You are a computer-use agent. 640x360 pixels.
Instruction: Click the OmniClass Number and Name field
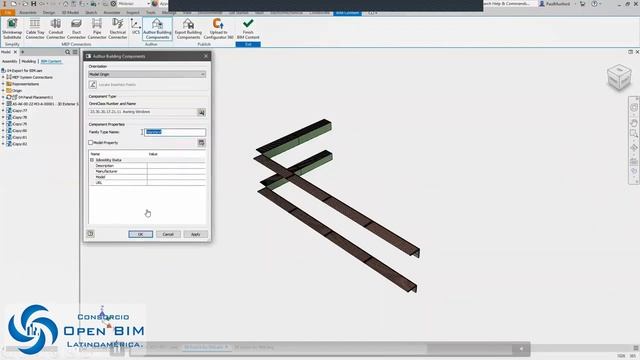143,112
